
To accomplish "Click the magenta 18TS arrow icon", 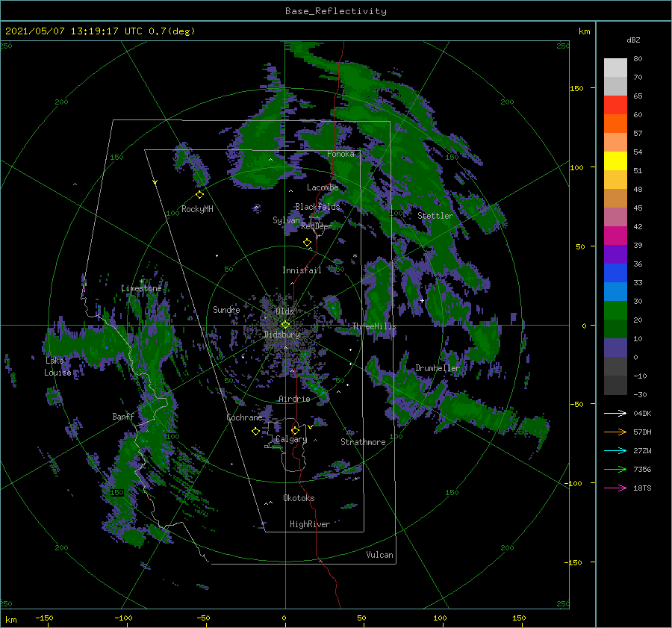I will pos(615,488).
